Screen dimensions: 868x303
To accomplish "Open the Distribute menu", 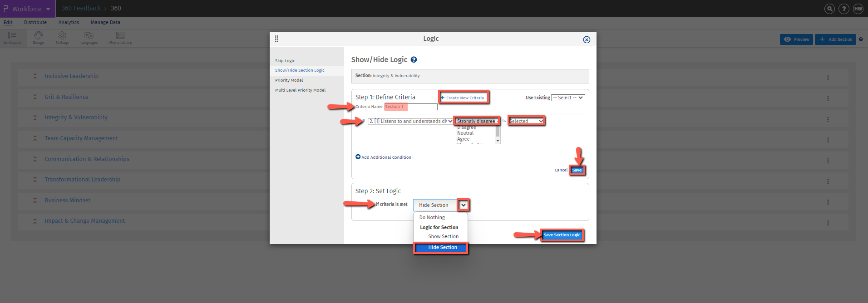I will click(35, 22).
